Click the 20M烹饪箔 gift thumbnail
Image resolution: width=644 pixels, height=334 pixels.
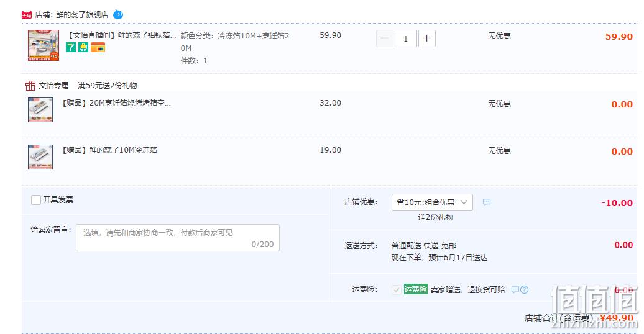click(x=40, y=109)
